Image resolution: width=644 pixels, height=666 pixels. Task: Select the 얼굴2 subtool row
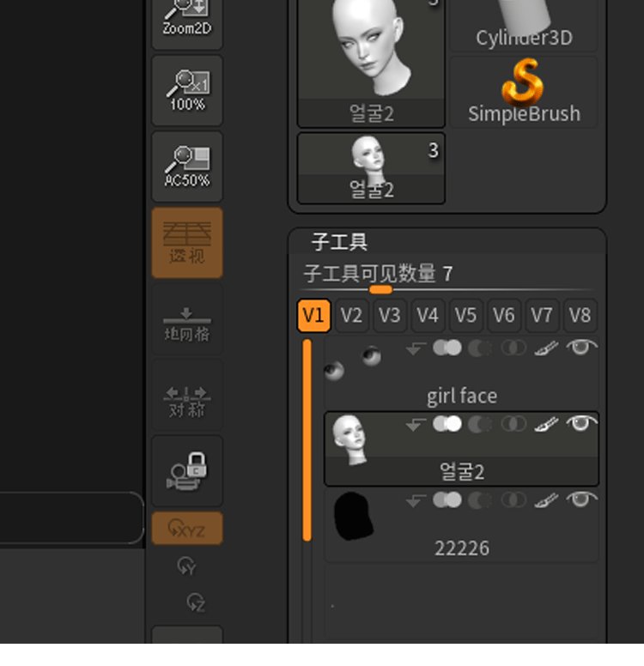point(462,449)
